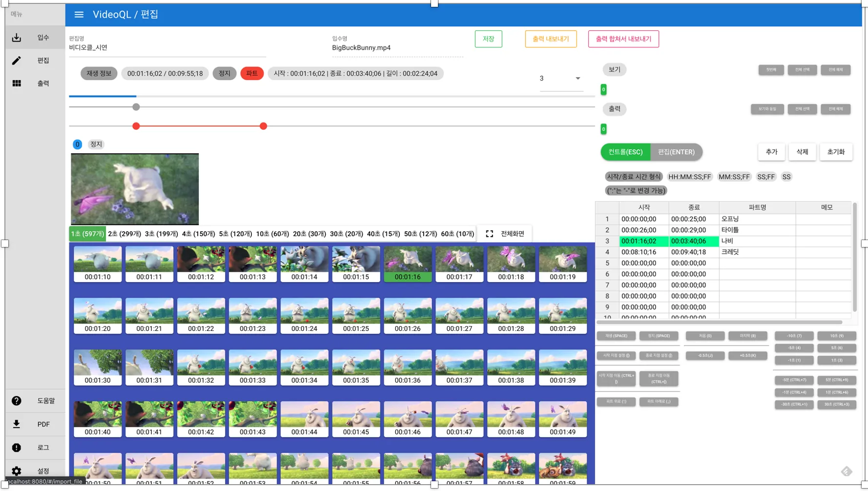Click the 파트 아래로 button

click(659, 402)
